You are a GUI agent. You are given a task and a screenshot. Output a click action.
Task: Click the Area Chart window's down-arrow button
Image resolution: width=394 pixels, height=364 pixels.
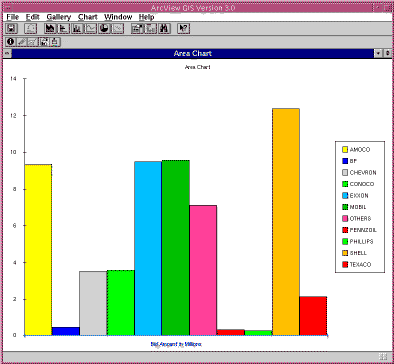click(378, 53)
